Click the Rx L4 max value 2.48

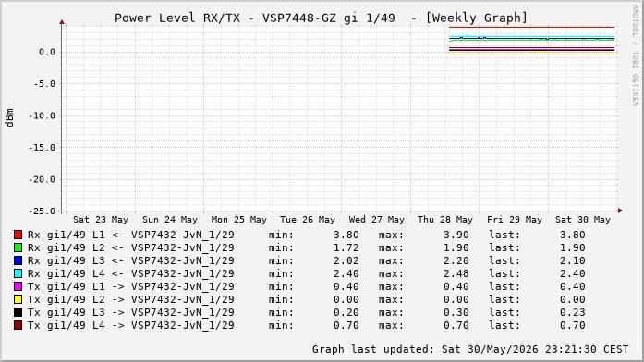pos(456,273)
